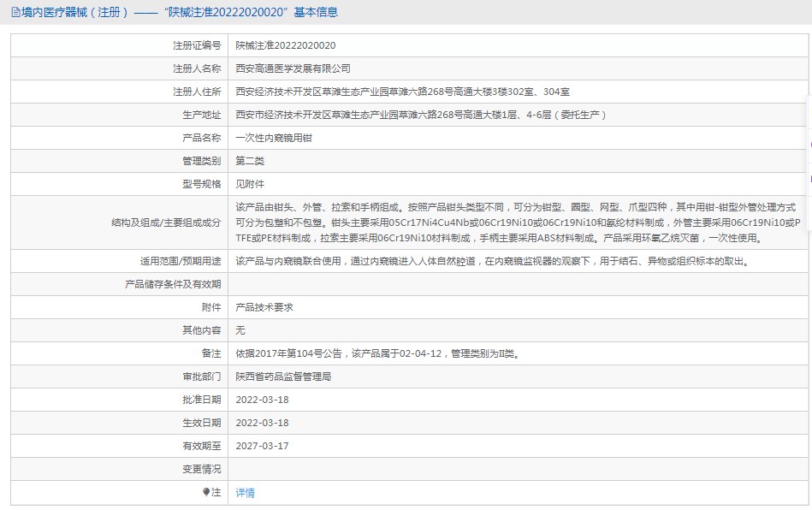Select the 无 value in 其他内容 row

(240, 330)
